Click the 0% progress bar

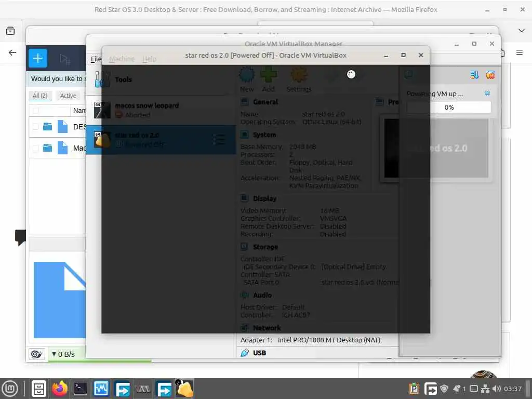pos(449,107)
